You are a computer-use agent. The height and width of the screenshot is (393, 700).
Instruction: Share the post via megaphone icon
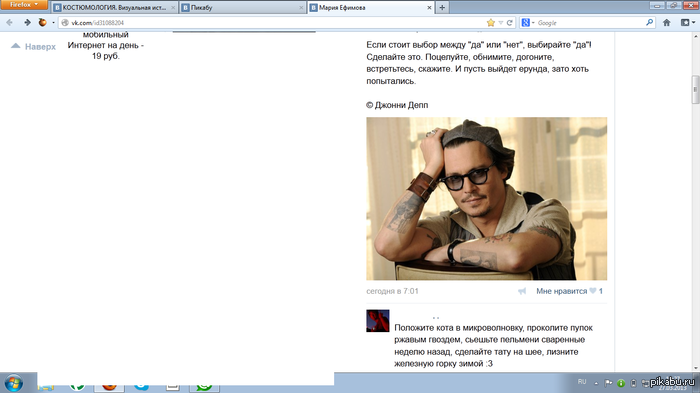click(x=522, y=291)
